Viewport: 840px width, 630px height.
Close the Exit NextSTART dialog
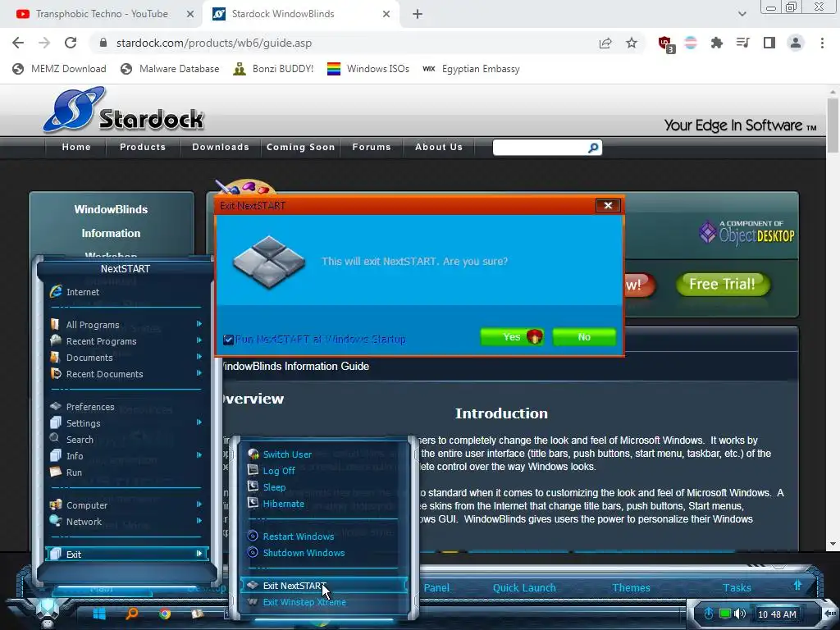608,205
